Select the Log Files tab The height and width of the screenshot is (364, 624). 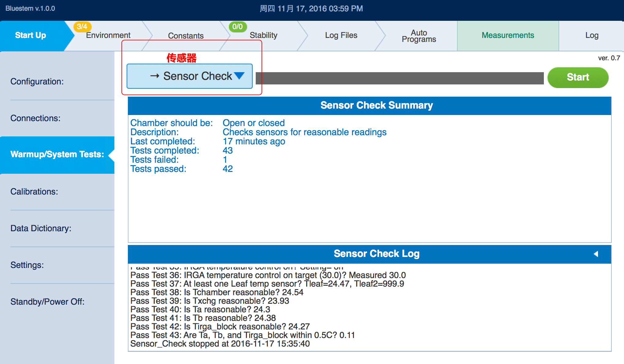coord(341,35)
